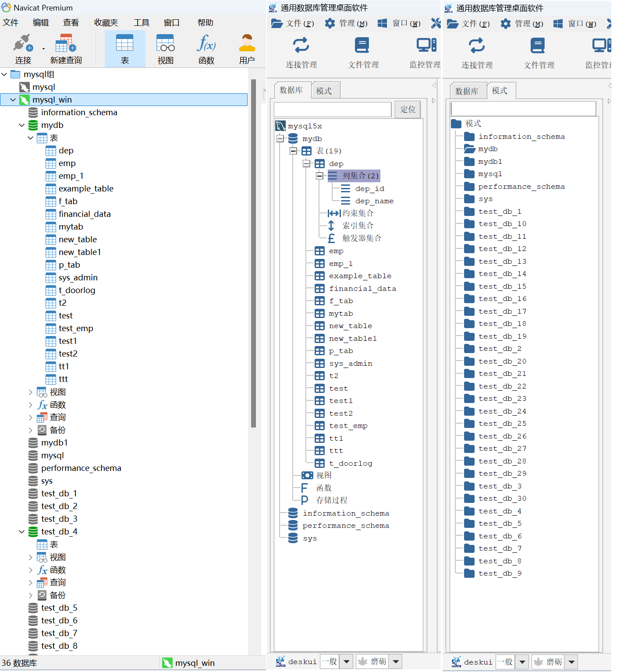Switch to 模式 tab in the middle window

click(324, 91)
